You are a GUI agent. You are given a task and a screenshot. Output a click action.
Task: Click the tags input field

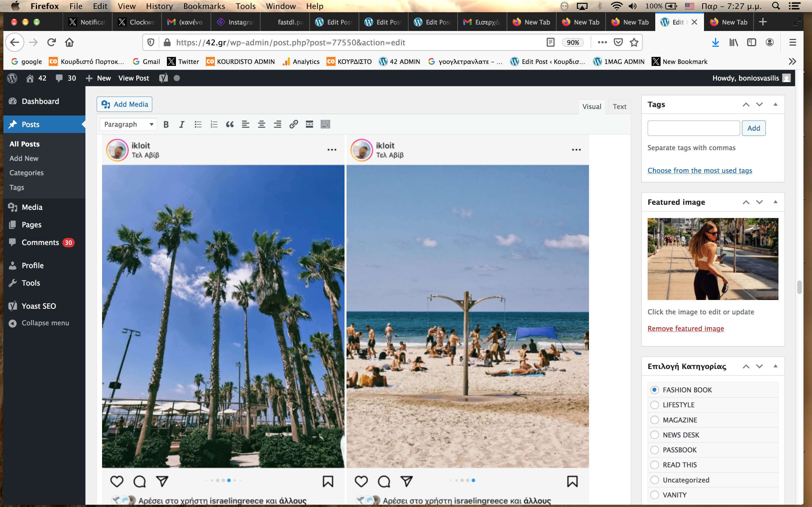[x=693, y=128]
